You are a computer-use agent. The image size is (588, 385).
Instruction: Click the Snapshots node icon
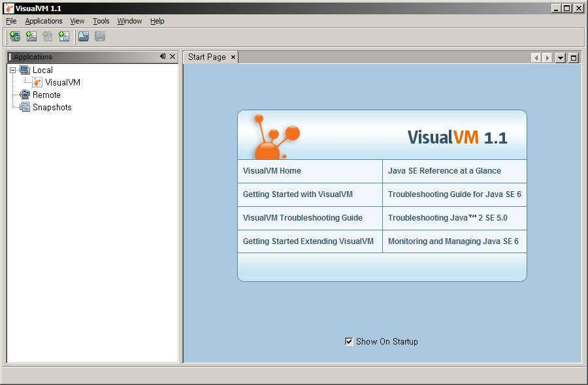click(25, 107)
